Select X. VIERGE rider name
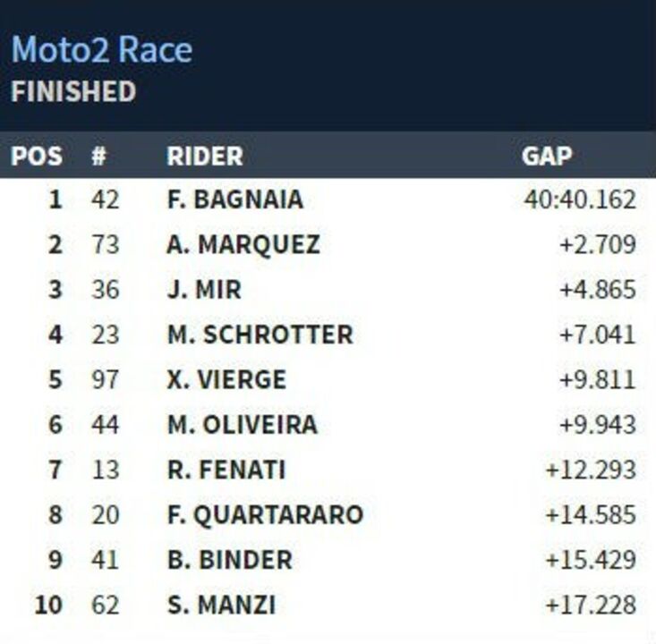656x644 pixels. (x=226, y=380)
